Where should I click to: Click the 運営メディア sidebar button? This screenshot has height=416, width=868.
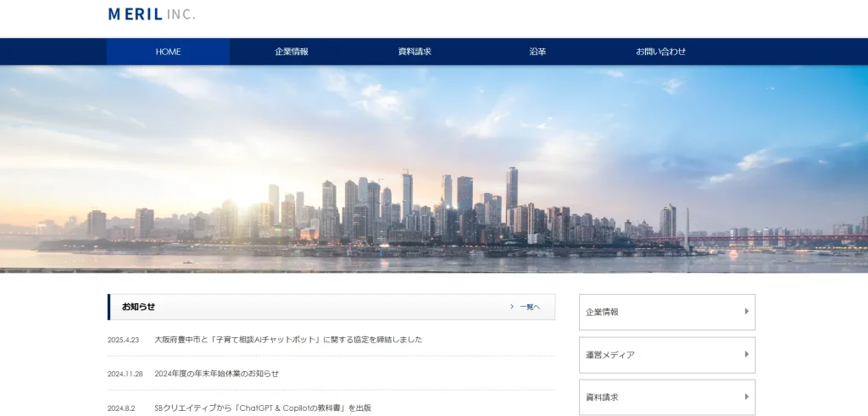pos(667,355)
